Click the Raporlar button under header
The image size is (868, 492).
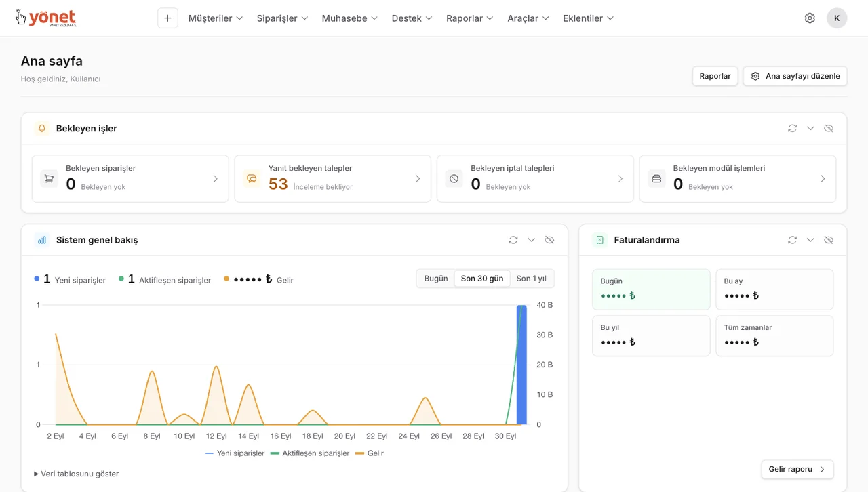[x=715, y=76]
